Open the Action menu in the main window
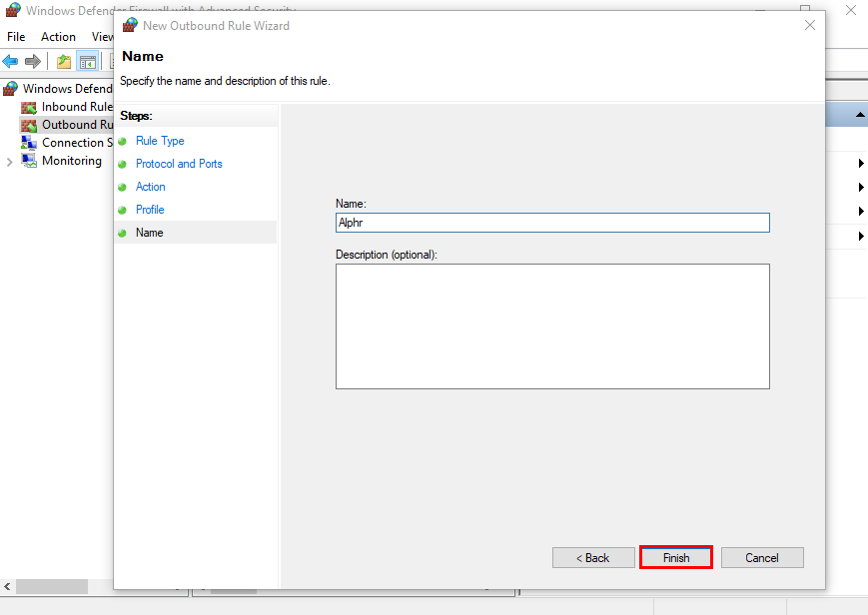Screen dimensions: 868x615 (x=58, y=37)
